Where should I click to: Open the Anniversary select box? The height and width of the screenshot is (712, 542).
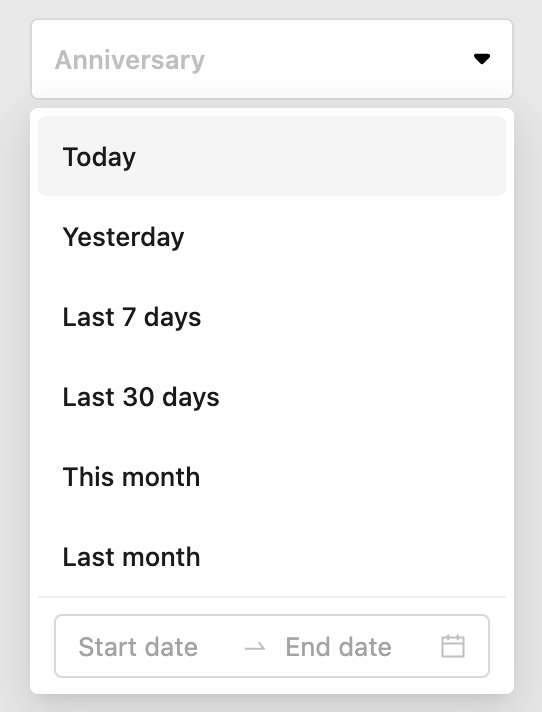(272, 59)
